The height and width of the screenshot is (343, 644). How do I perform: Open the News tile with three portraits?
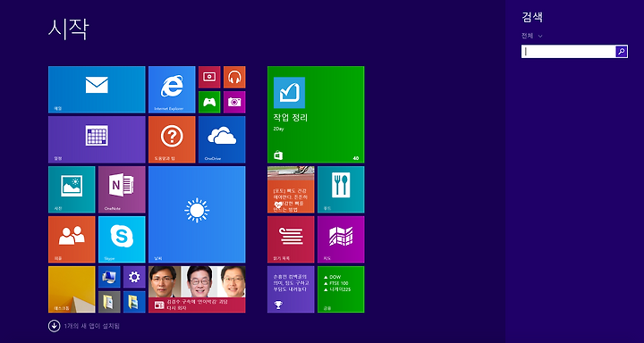pos(197,289)
